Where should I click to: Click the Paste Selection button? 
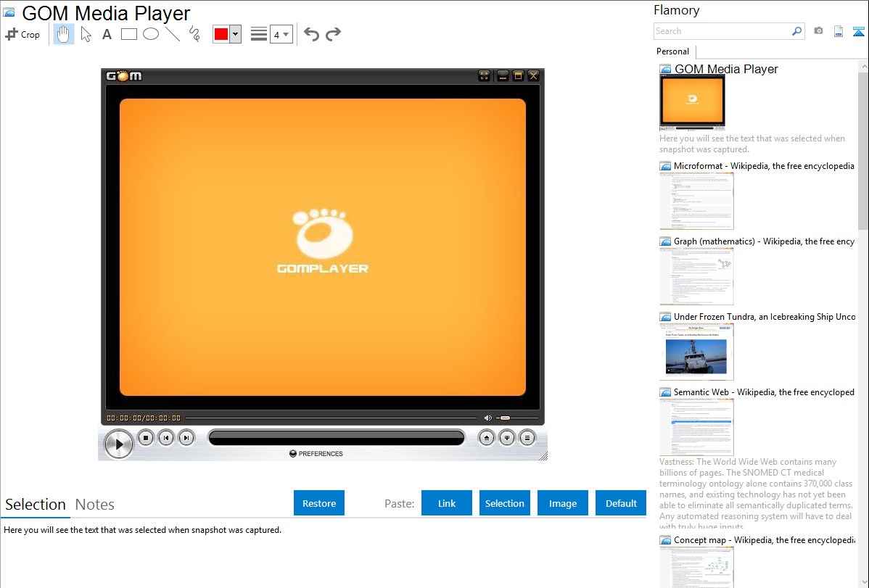(505, 503)
